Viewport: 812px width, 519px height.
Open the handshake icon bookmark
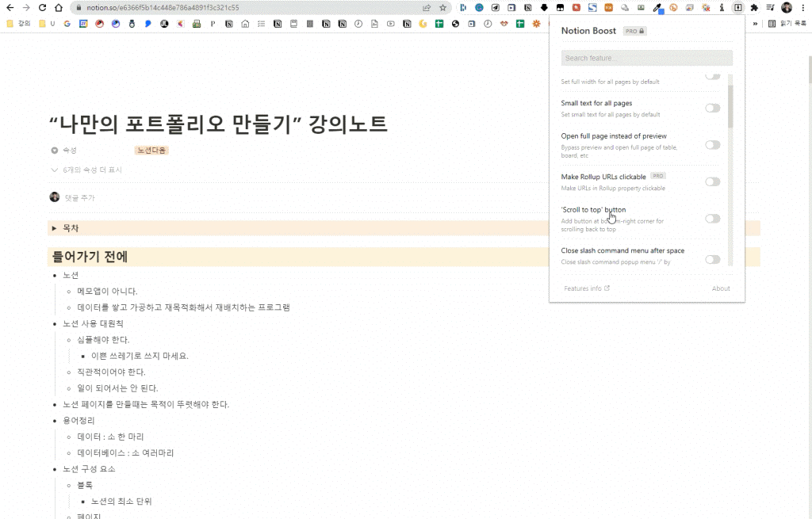(504, 24)
